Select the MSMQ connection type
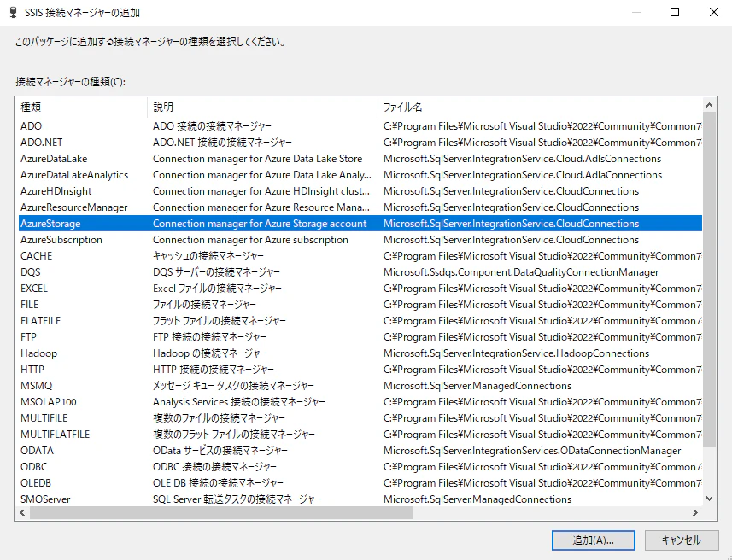 (360, 386)
